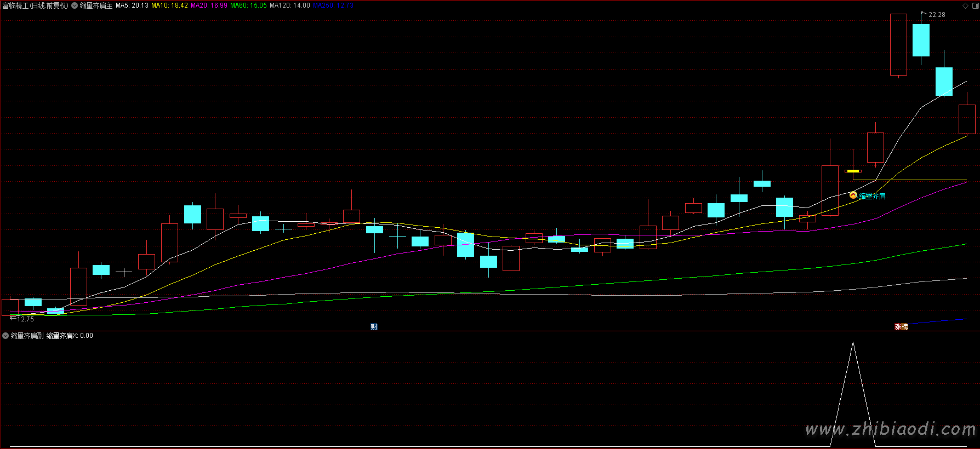Select the magenta MA20 label
Screen dimensions: 980x449
209,5
